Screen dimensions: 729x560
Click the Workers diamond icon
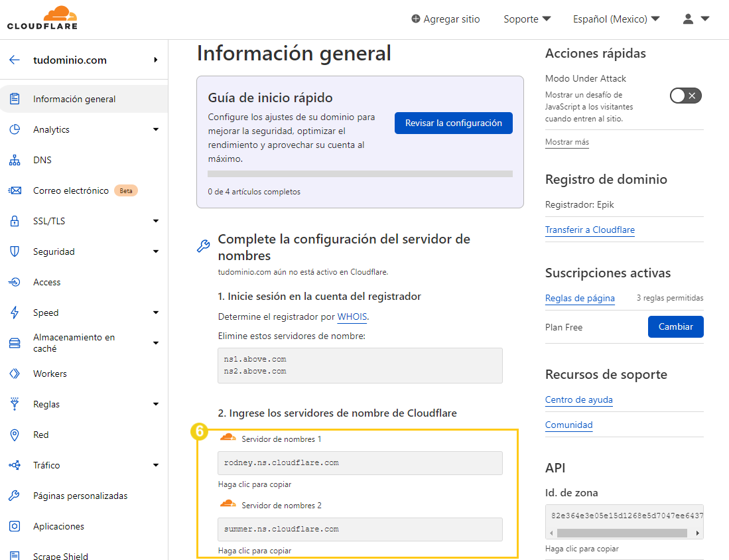click(15, 374)
